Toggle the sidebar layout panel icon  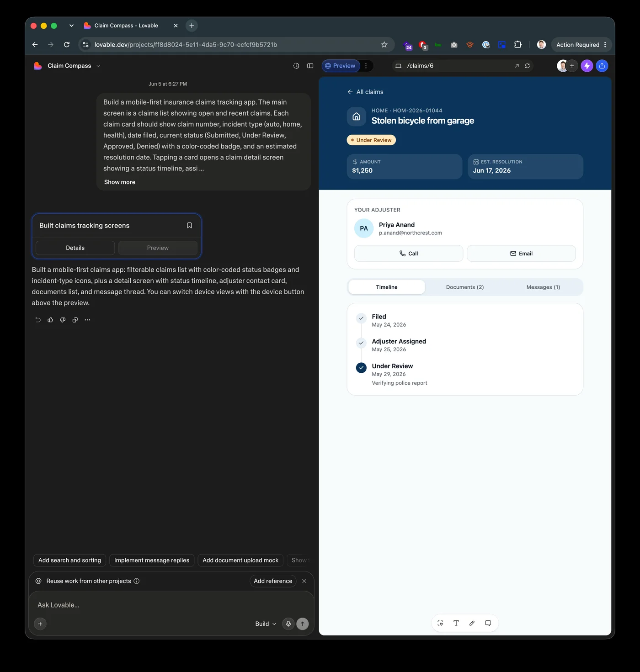point(310,66)
